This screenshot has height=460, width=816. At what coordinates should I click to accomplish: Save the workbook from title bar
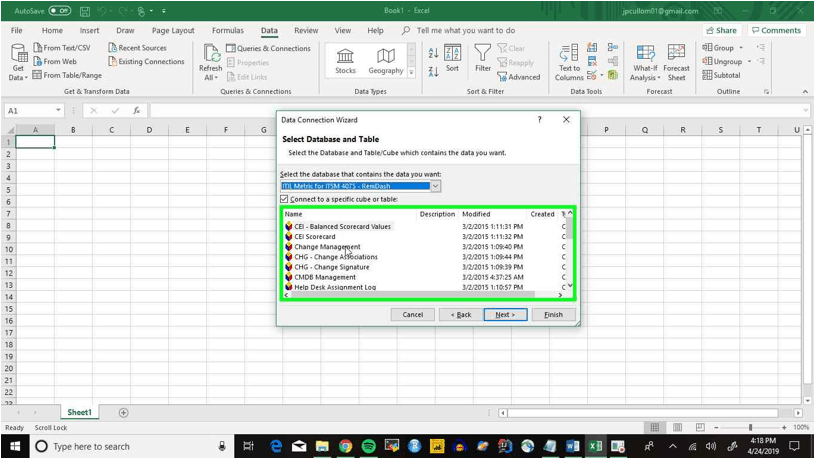85,10
